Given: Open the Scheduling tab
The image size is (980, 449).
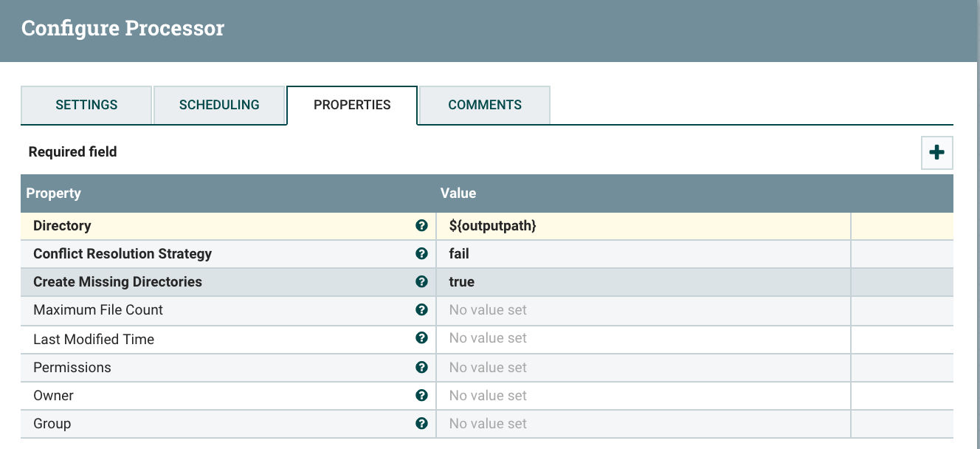Looking at the screenshot, I should click(x=219, y=105).
